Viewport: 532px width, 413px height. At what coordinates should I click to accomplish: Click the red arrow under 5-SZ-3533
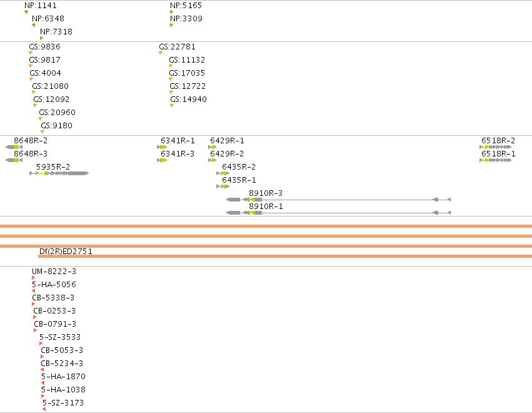pos(41,344)
